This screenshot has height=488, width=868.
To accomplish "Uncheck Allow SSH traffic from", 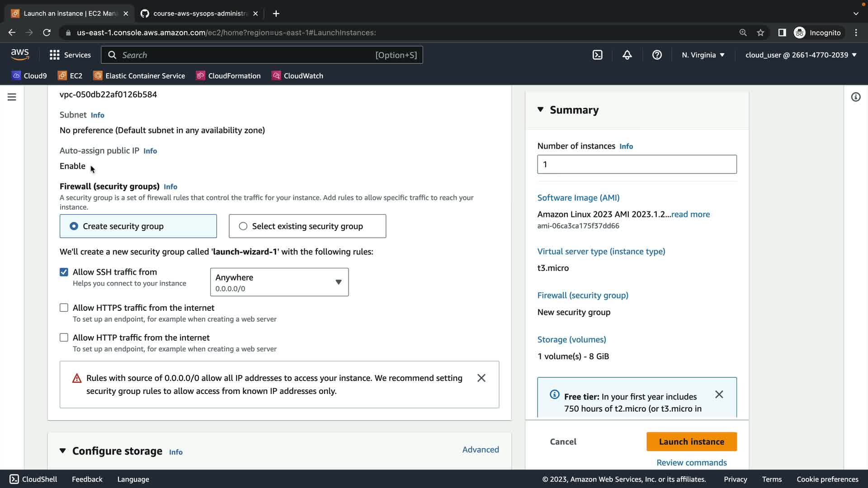I will (x=64, y=272).
